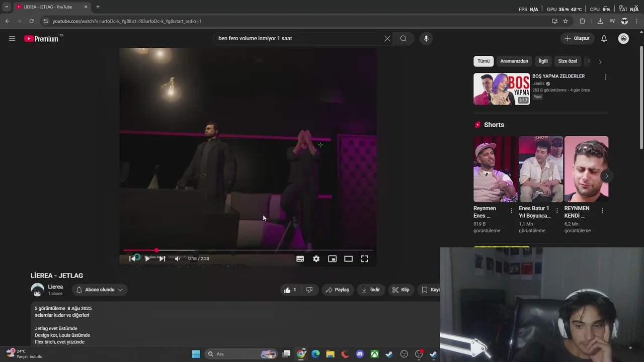Open the Oluştur create menu
Viewport: 644px width, 362px height.
pos(577,38)
